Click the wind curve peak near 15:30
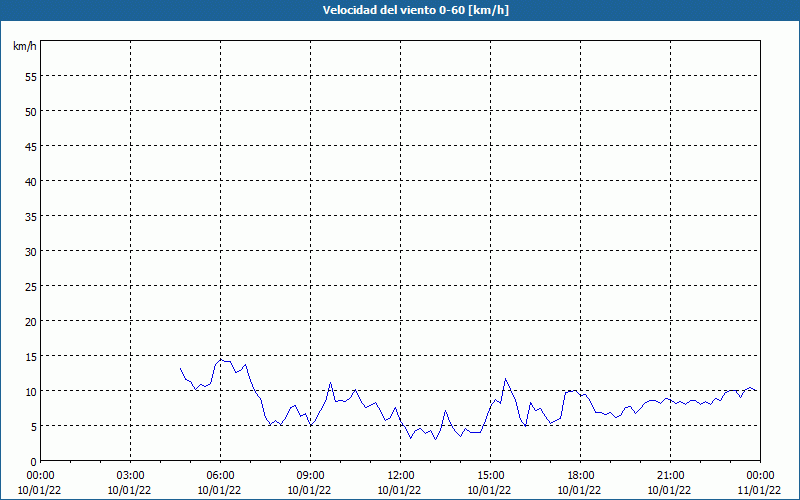800x500 pixels. click(x=506, y=379)
